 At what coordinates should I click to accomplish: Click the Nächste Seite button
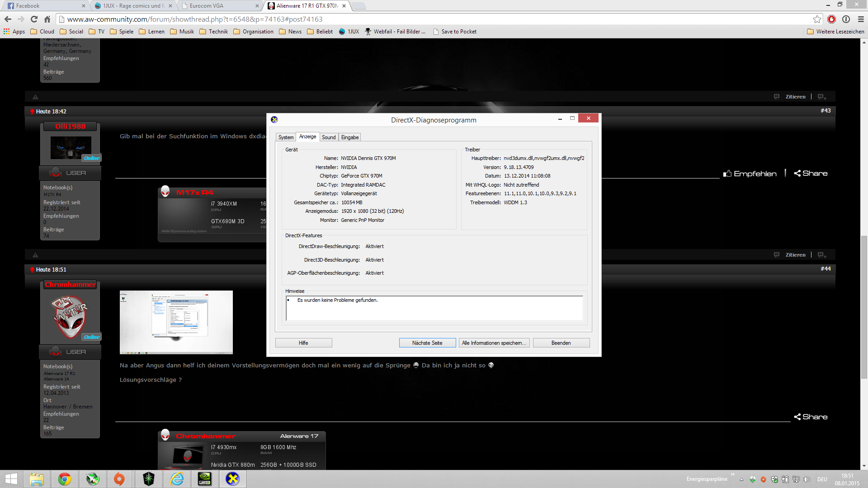pos(427,343)
